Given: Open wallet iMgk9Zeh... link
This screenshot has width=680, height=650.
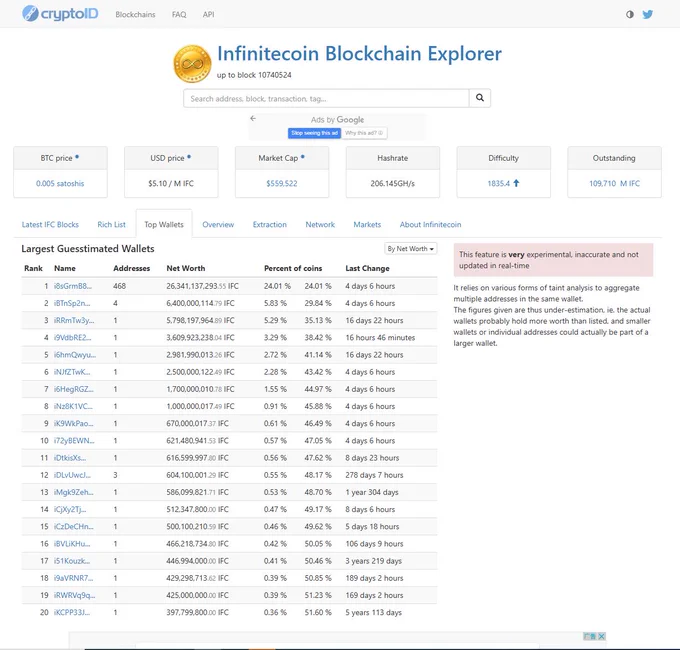Looking at the screenshot, I should click(74, 492).
